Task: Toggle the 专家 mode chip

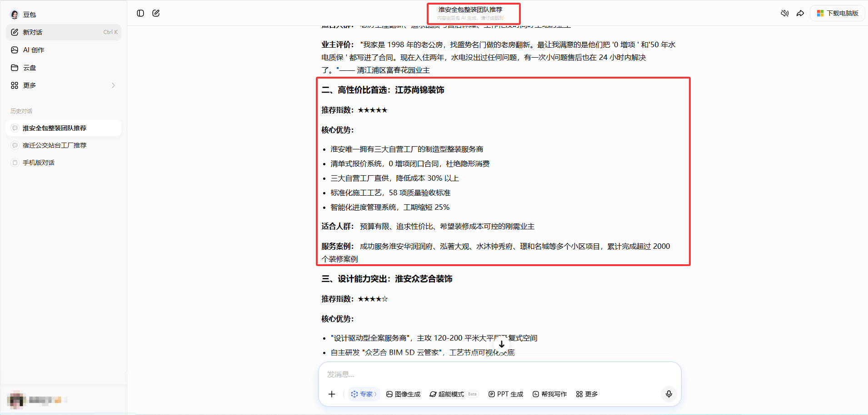Action: 364,394
